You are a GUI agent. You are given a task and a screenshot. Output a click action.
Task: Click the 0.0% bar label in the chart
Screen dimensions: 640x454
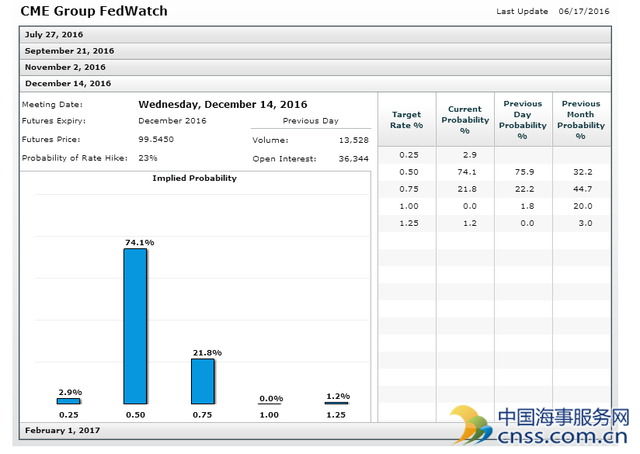pyautogui.click(x=271, y=399)
